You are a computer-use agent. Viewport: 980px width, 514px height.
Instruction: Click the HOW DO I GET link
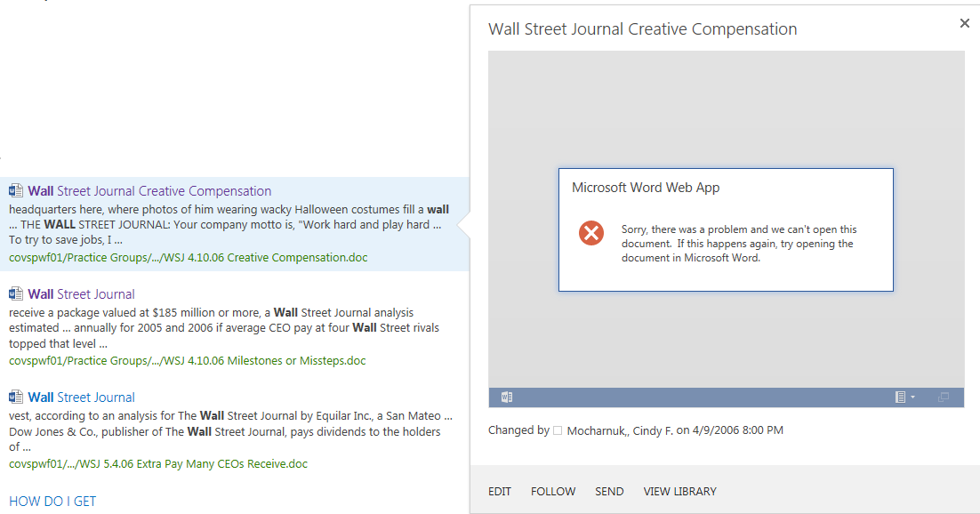click(x=52, y=501)
